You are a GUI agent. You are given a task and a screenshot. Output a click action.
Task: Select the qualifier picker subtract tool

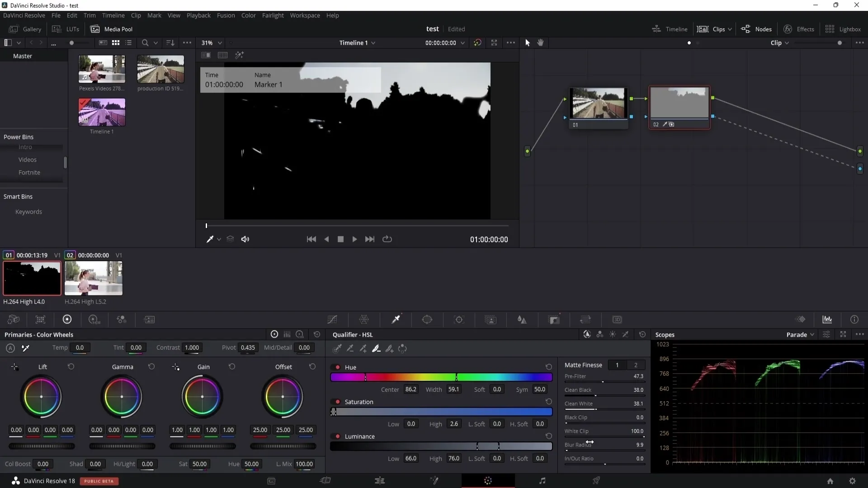[x=350, y=348]
